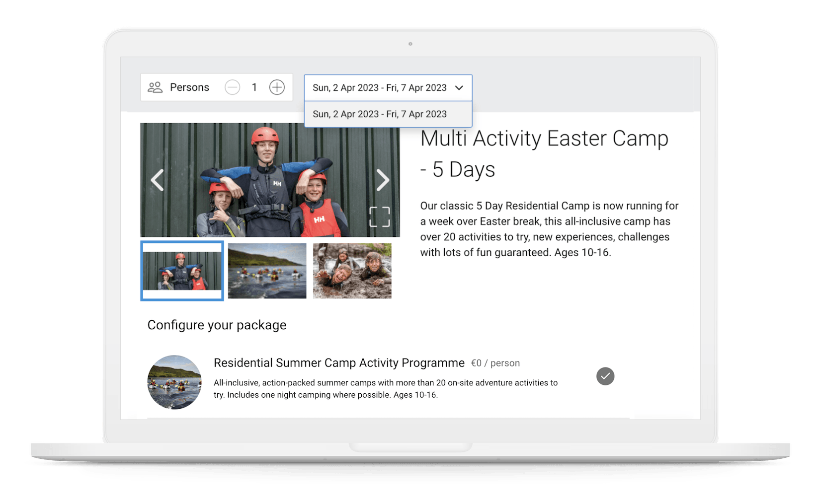Image resolution: width=815 pixels, height=504 pixels.
Task: Select the kayaking on lake thumbnail
Action: pyautogui.click(x=267, y=271)
